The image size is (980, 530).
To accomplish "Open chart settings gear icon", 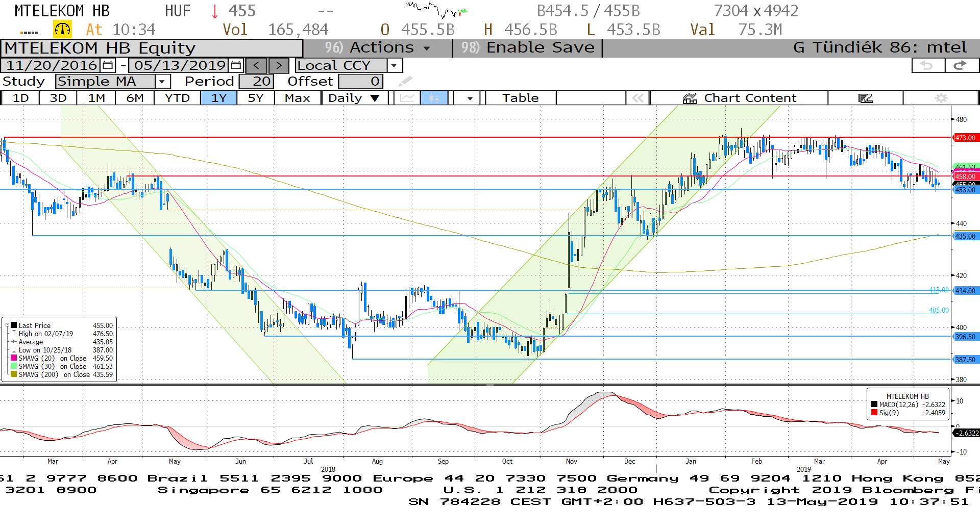I will point(941,98).
